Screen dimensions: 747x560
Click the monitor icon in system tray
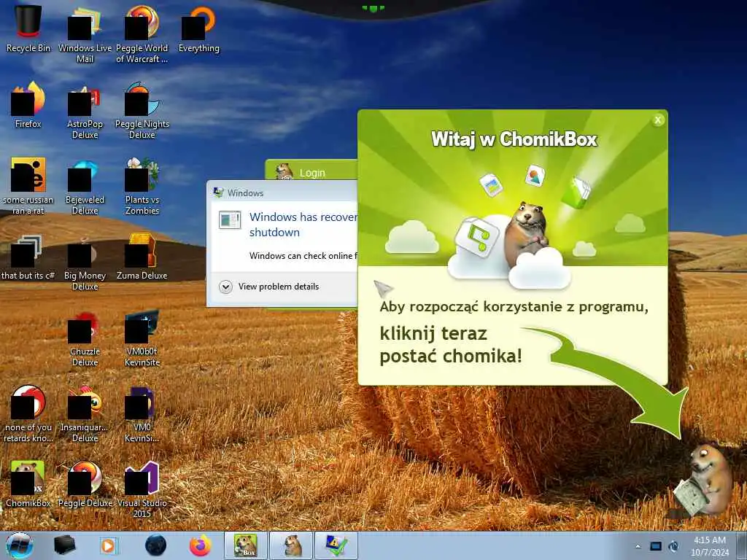coord(656,546)
